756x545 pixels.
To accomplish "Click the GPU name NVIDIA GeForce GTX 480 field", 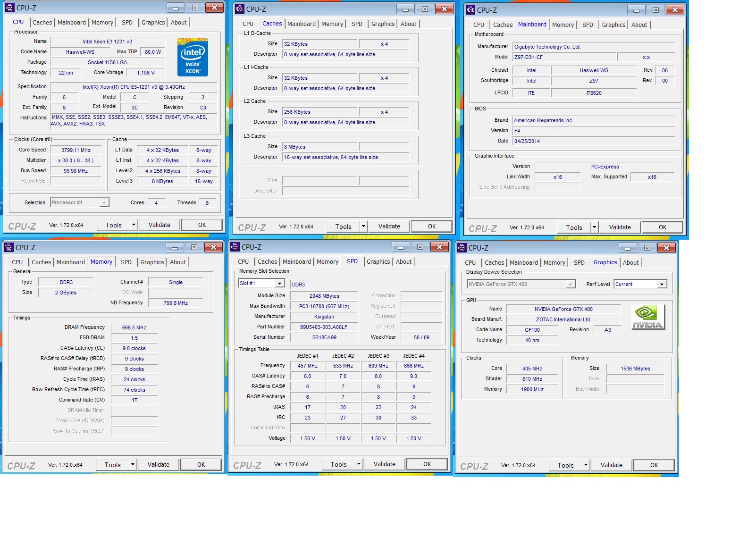I will click(x=563, y=309).
